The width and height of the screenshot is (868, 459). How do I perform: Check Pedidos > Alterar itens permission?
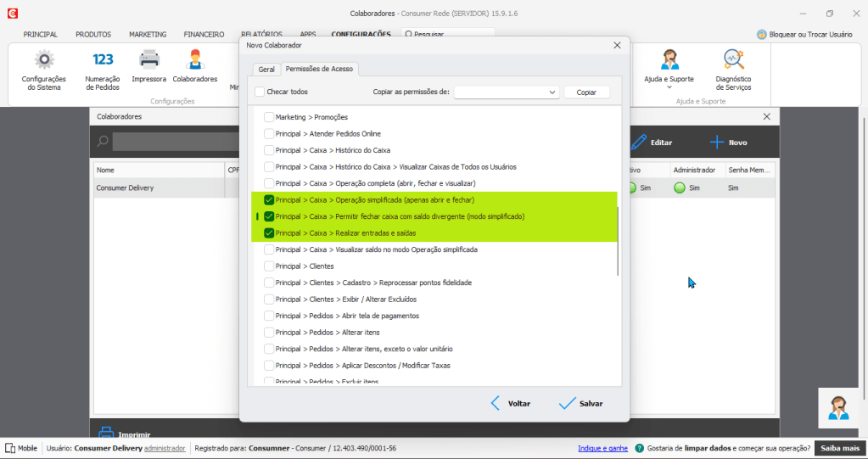(269, 333)
